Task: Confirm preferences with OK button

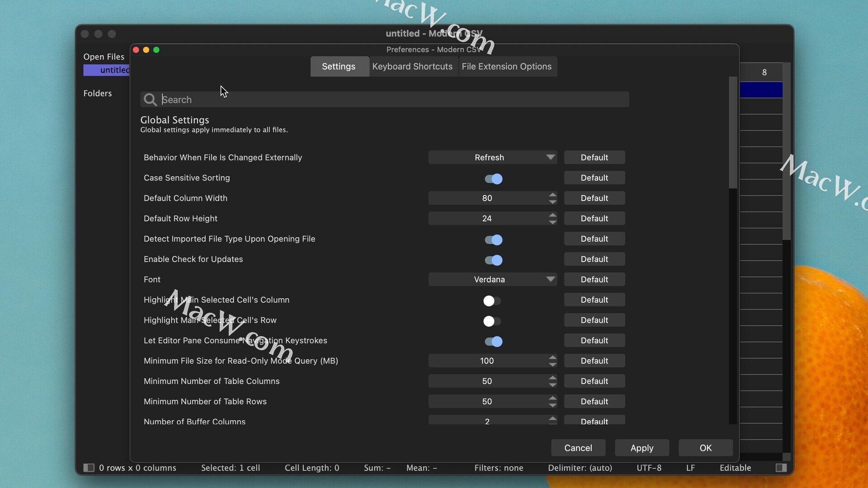Action: pyautogui.click(x=706, y=448)
